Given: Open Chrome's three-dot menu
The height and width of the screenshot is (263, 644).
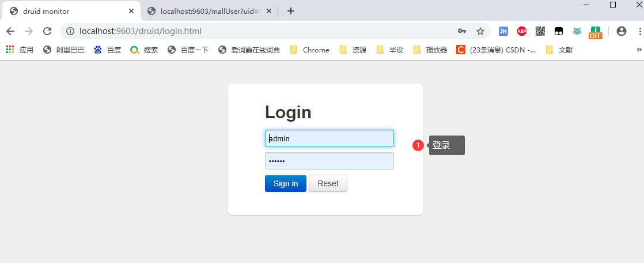Looking at the screenshot, I should click(x=638, y=32).
